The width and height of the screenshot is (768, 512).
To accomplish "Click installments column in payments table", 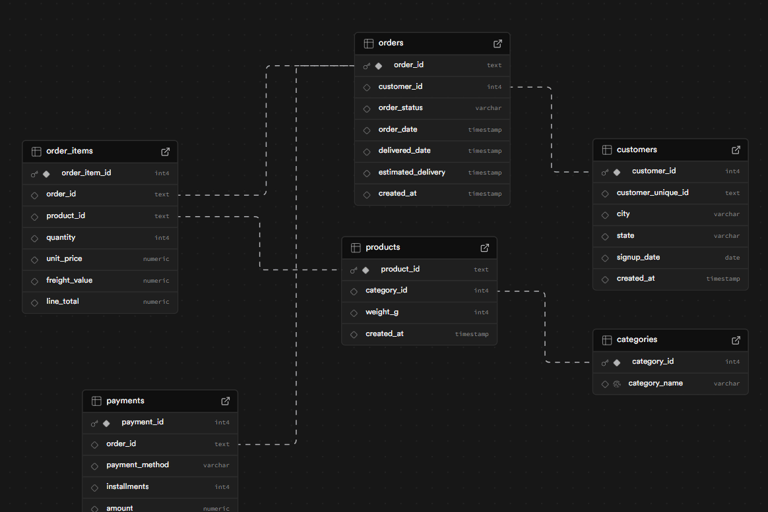I will click(x=160, y=487).
